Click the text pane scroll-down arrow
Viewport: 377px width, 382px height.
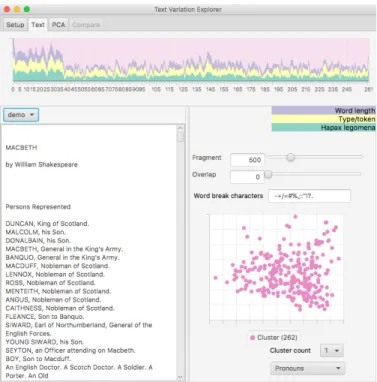point(180,377)
